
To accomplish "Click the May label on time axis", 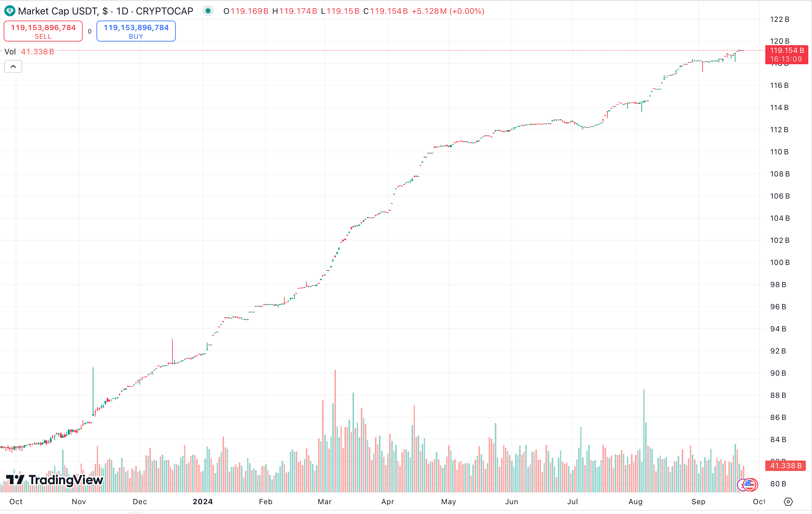I will 449,501.
